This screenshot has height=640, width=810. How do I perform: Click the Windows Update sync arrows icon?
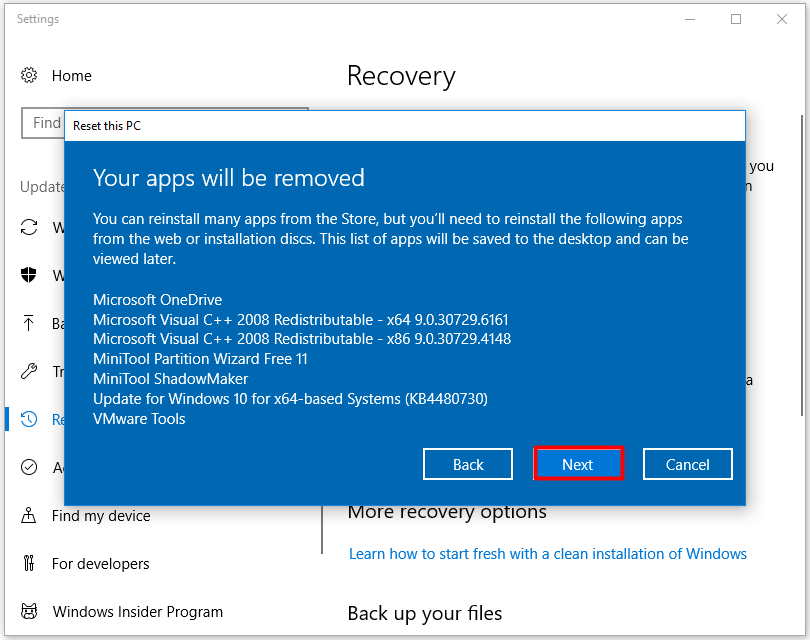click(x=29, y=227)
